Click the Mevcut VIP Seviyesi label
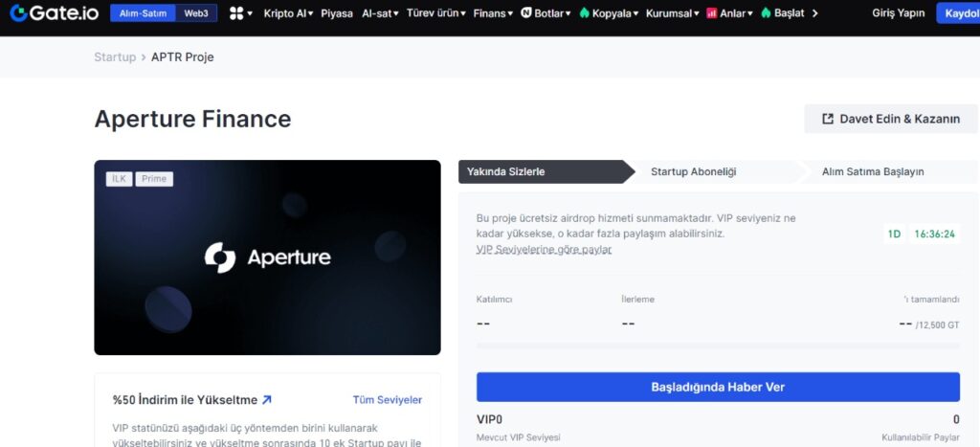Image resolution: width=980 pixels, height=447 pixels. 518,437
